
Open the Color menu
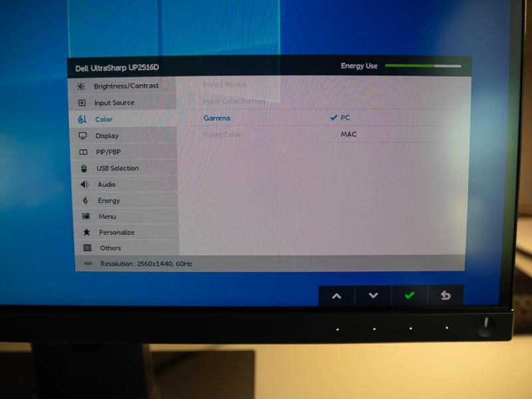pos(123,119)
